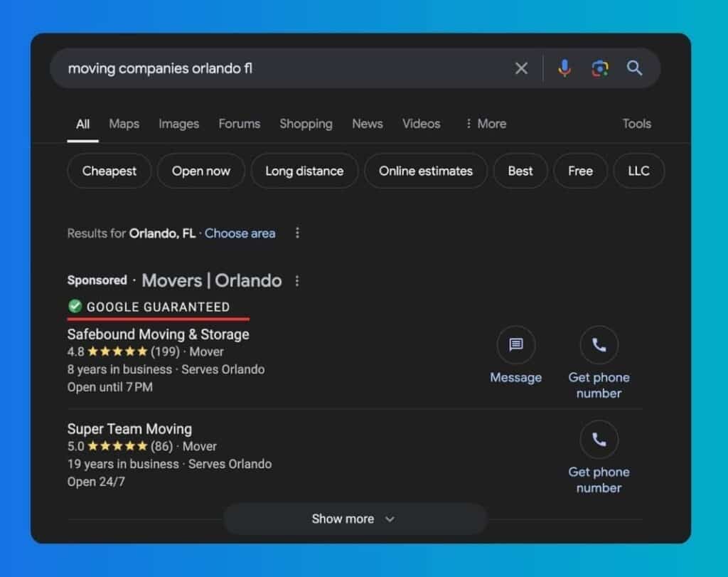Click the GOOGLE GUARANTEED label
Viewport: 728px width, 577px height.
pos(159,307)
